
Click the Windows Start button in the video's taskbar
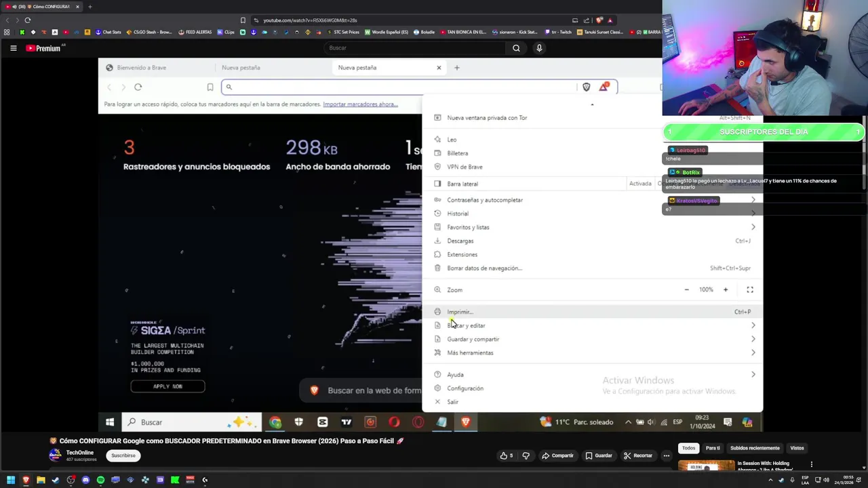110,422
